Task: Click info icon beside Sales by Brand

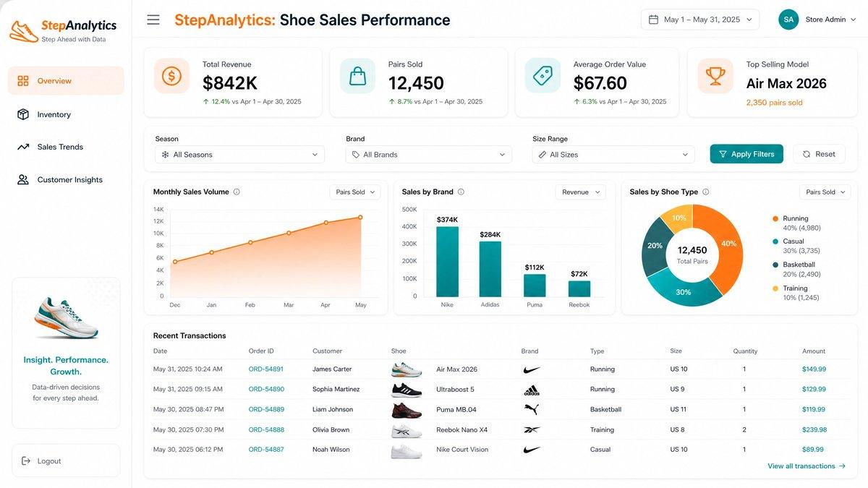Action: [x=461, y=192]
